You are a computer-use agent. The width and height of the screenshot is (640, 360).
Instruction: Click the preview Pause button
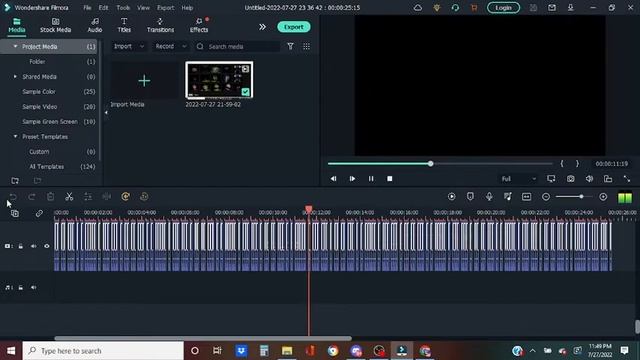371,179
